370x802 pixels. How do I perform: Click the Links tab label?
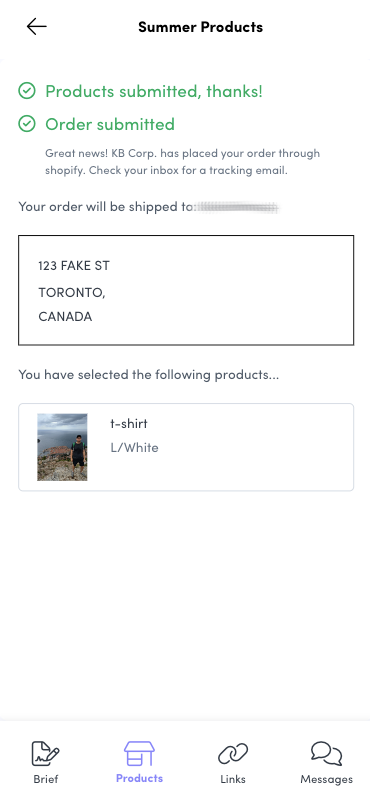233,779
